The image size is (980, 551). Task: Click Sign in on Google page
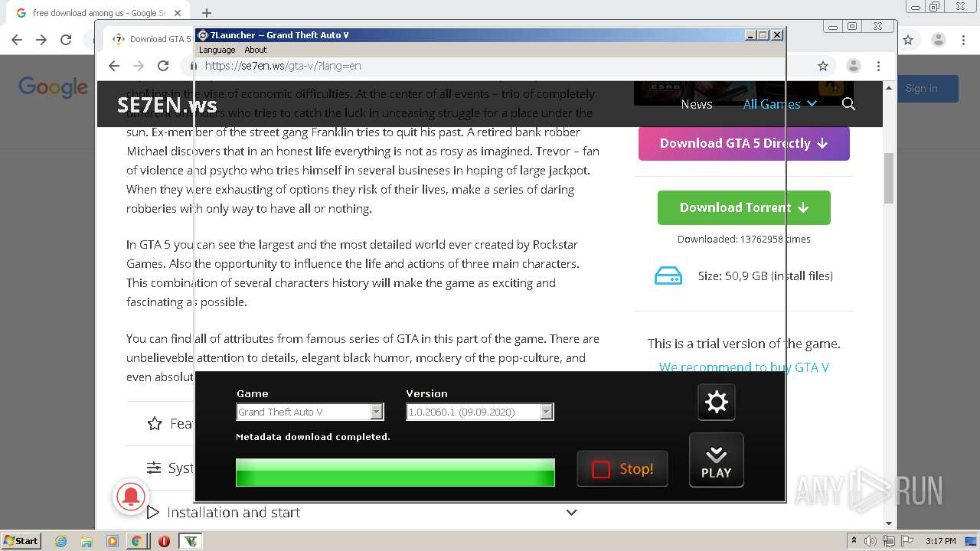coord(921,89)
